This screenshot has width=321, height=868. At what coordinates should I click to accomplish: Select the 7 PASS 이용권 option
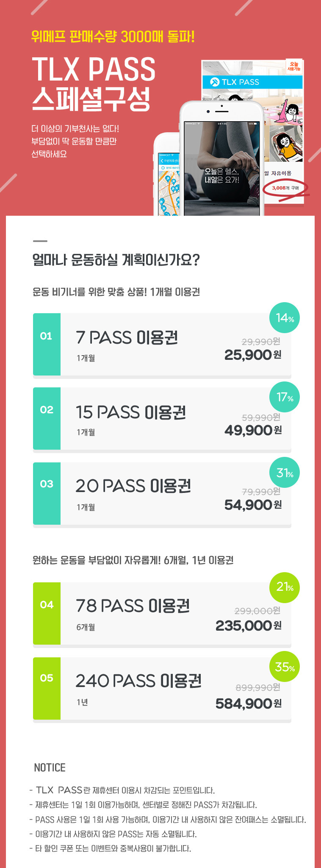[127, 338]
